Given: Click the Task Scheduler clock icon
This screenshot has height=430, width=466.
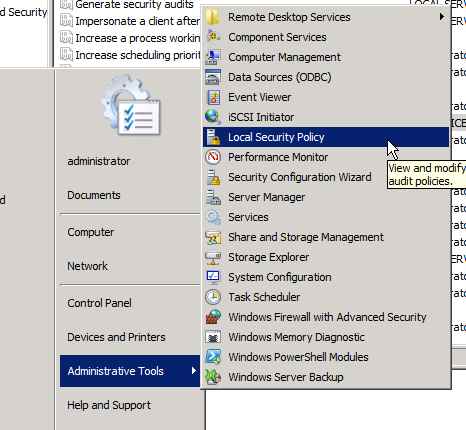Looking at the screenshot, I should (x=213, y=297).
